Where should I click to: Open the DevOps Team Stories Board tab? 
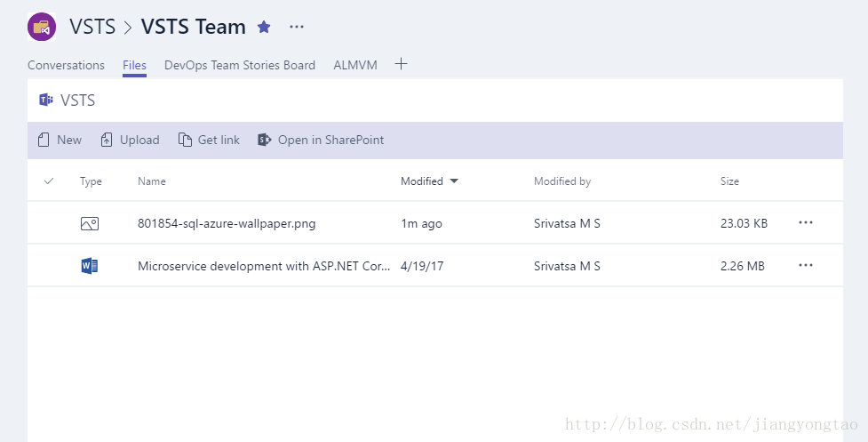tap(240, 65)
